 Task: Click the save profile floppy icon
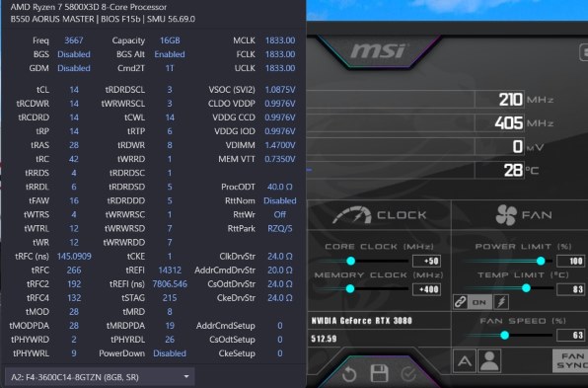point(379,373)
